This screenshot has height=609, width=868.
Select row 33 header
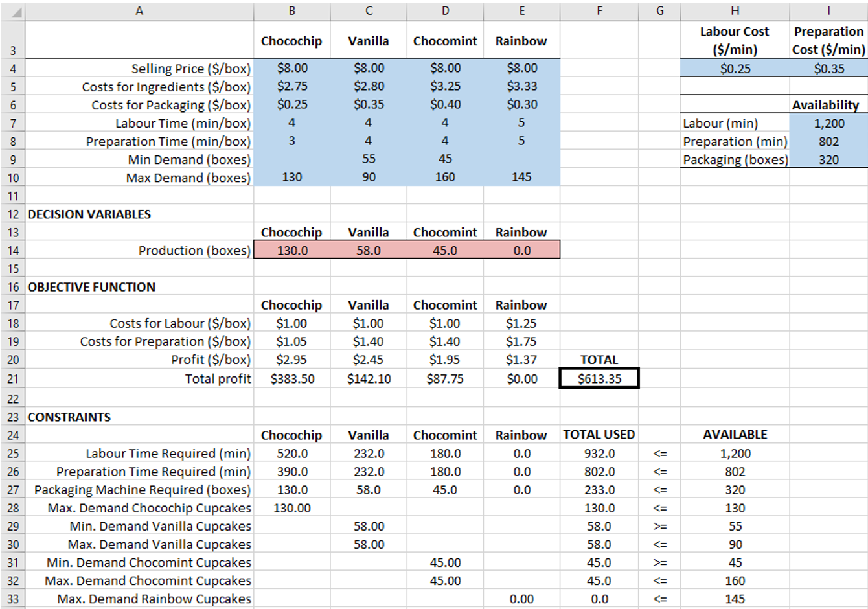(x=13, y=599)
